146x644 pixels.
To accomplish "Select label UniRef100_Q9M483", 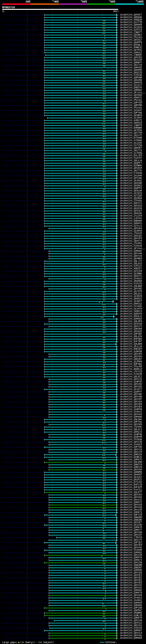I will pos(131,319).
